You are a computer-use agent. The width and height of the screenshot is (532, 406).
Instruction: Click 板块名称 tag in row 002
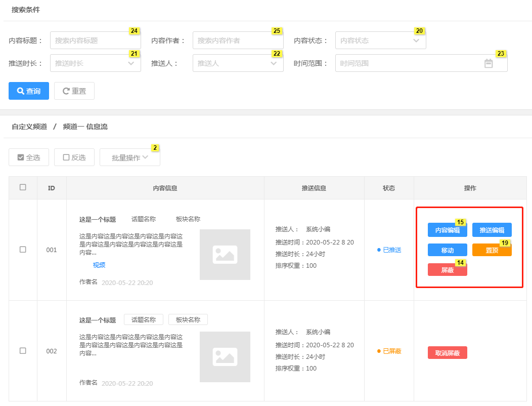pyautogui.click(x=188, y=320)
